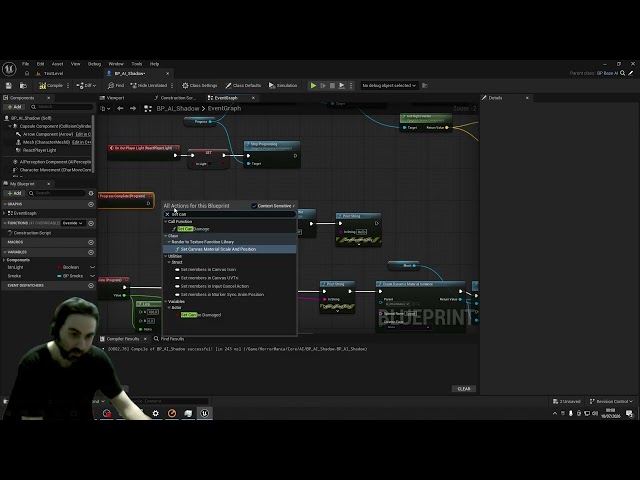Open the graph bookmarks dropdown
The image size is (640, 480).
pyautogui.click(x=105, y=109)
